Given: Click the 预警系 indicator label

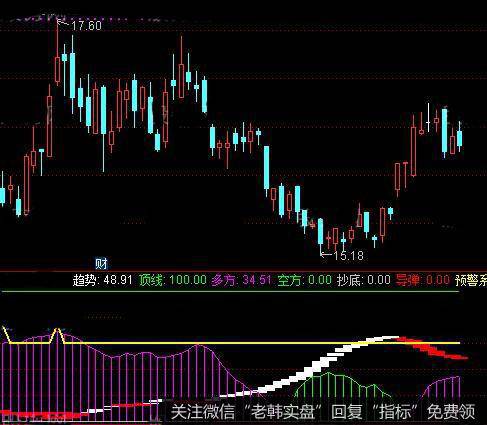Looking at the screenshot, I should click(471, 280).
